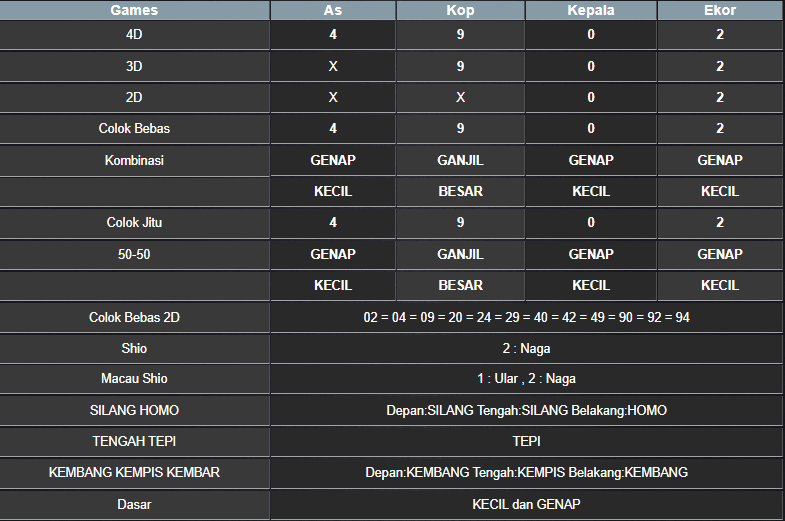The height and width of the screenshot is (521, 785).
Task: Click BESAR in row below 50-50
Action: pos(460,285)
